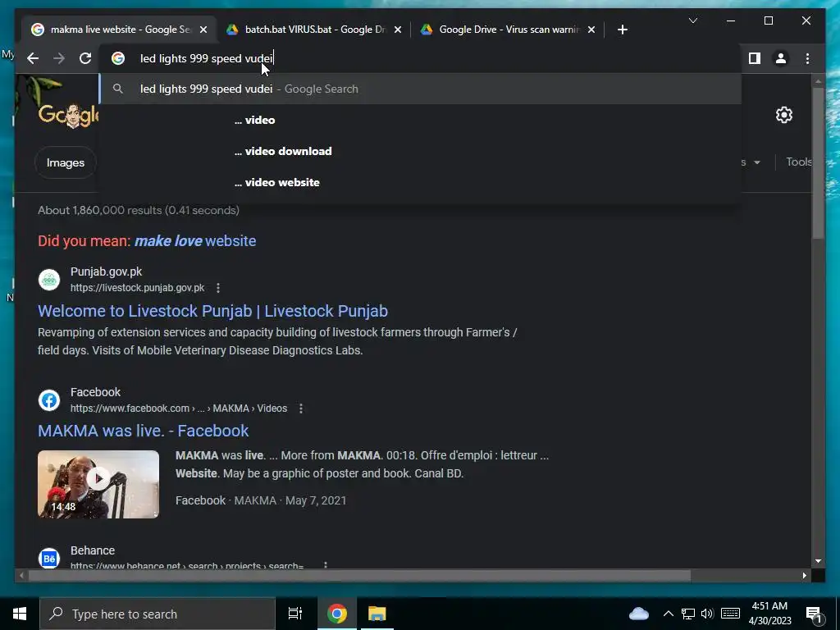Open Windows Task View
Image resolution: width=840 pixels, height=630 pixels.
[x=295, y=614]
